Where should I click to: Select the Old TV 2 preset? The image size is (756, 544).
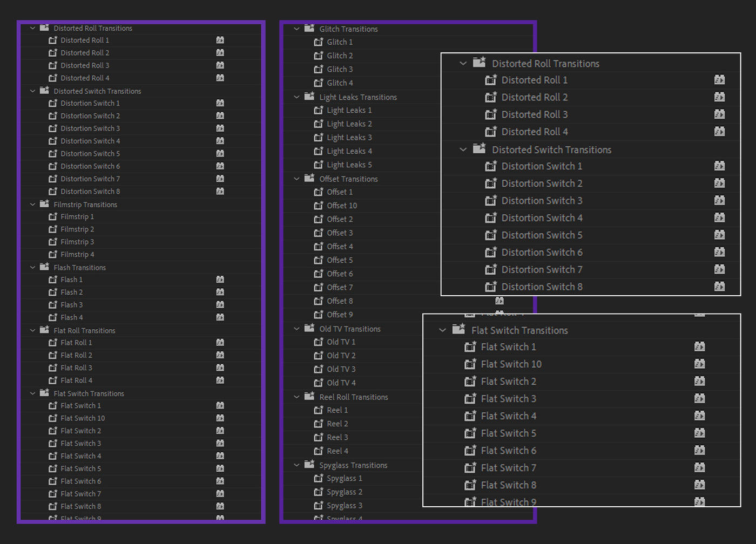341,355
